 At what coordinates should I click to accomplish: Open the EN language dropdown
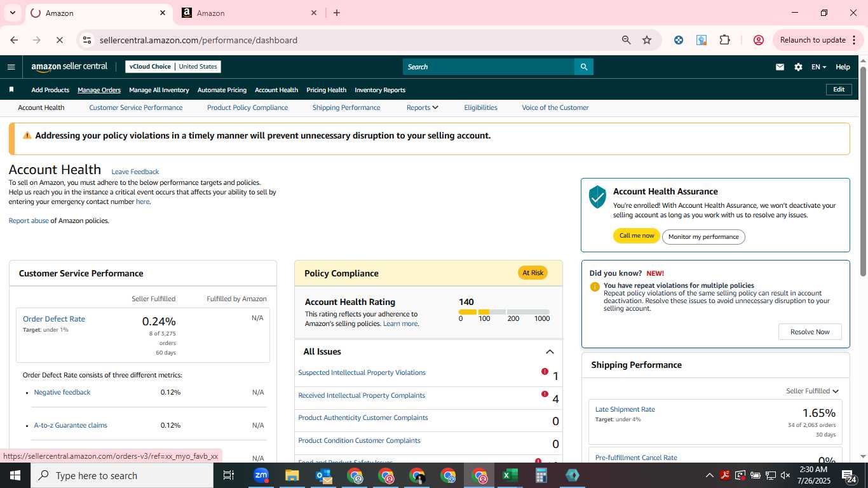[818, 67]
